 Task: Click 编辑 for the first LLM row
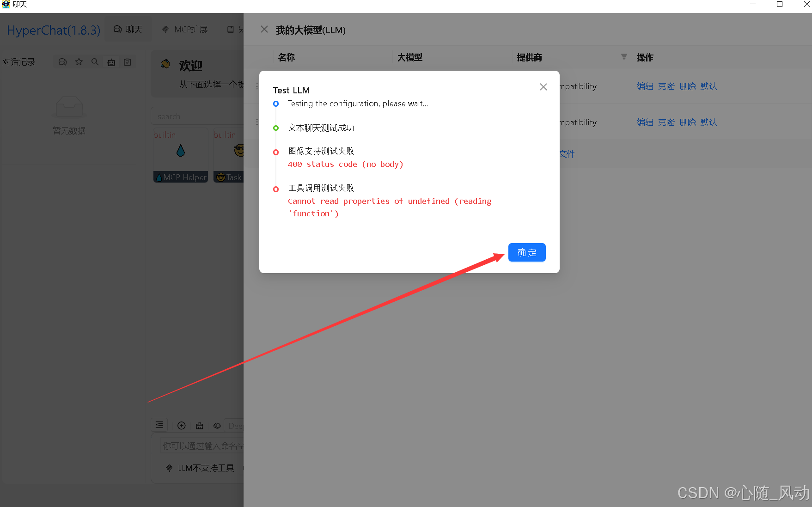pyautogui.click(x=645, y=86)
